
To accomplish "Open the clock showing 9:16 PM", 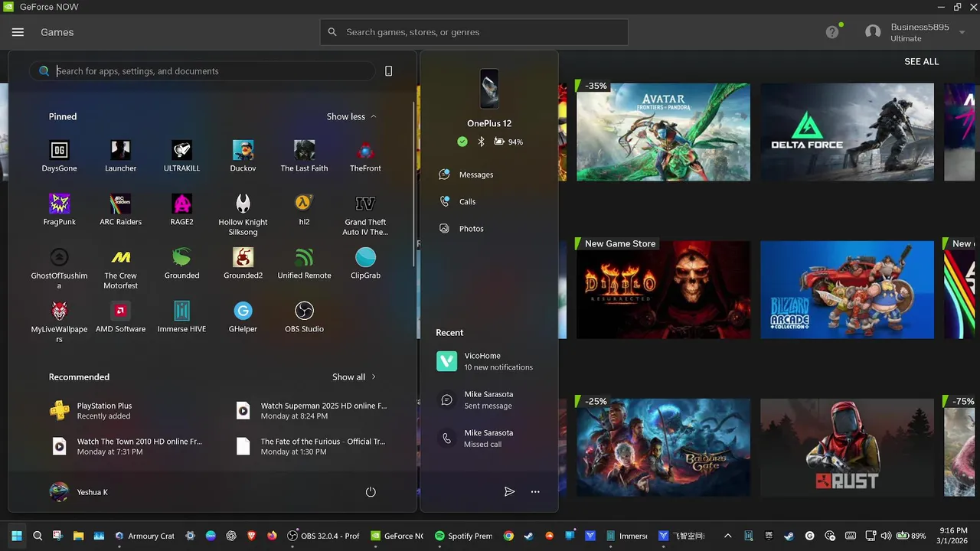I will point(953,536).
